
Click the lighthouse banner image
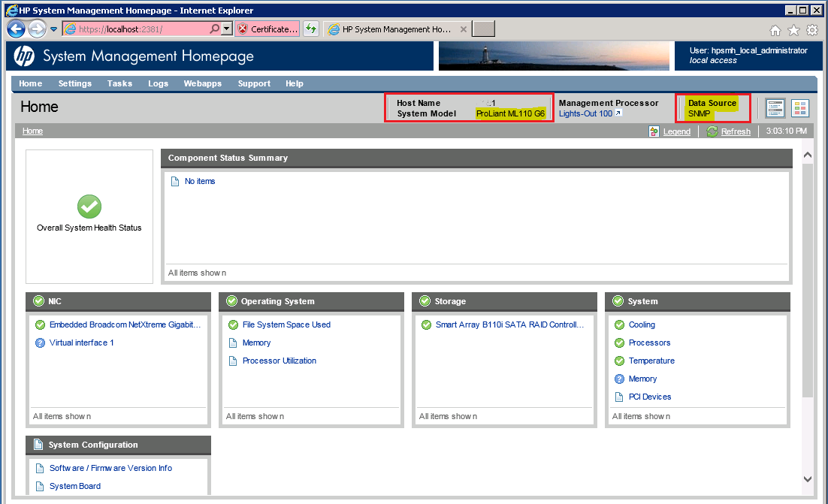pos(554,56)
